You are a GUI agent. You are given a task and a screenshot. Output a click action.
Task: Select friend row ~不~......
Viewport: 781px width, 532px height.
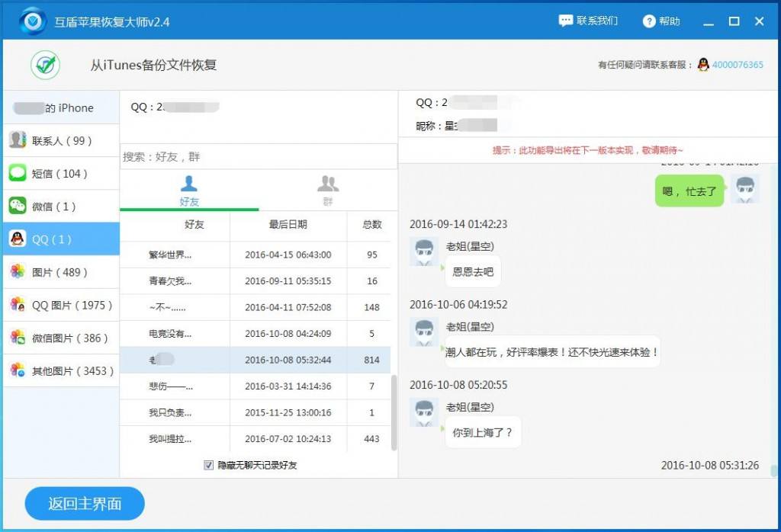[x=255, y=308]
